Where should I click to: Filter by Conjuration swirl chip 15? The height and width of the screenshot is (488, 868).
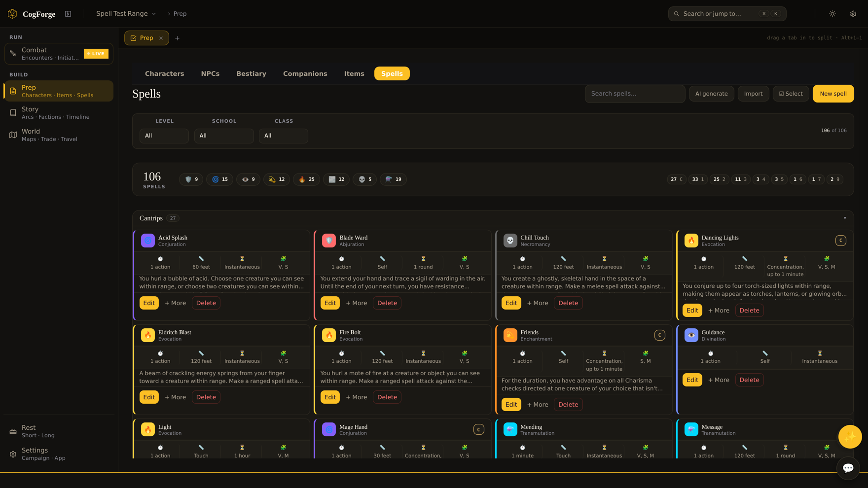220,179
